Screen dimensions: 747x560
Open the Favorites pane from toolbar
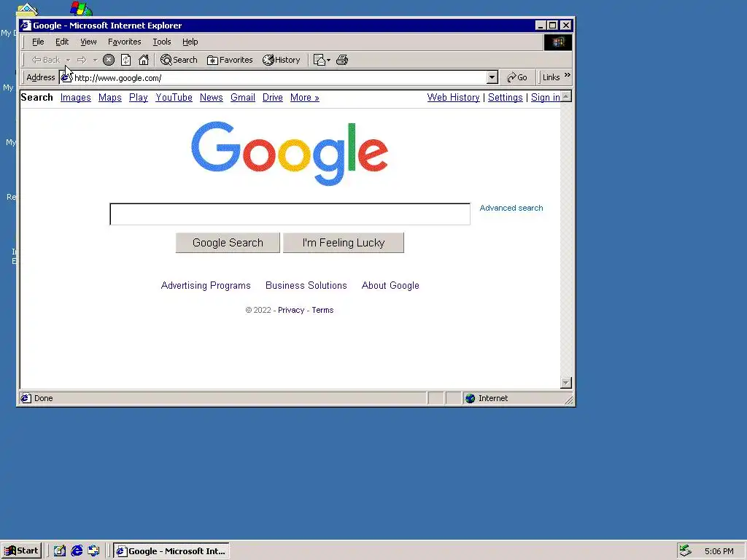[x=230, y=60]
